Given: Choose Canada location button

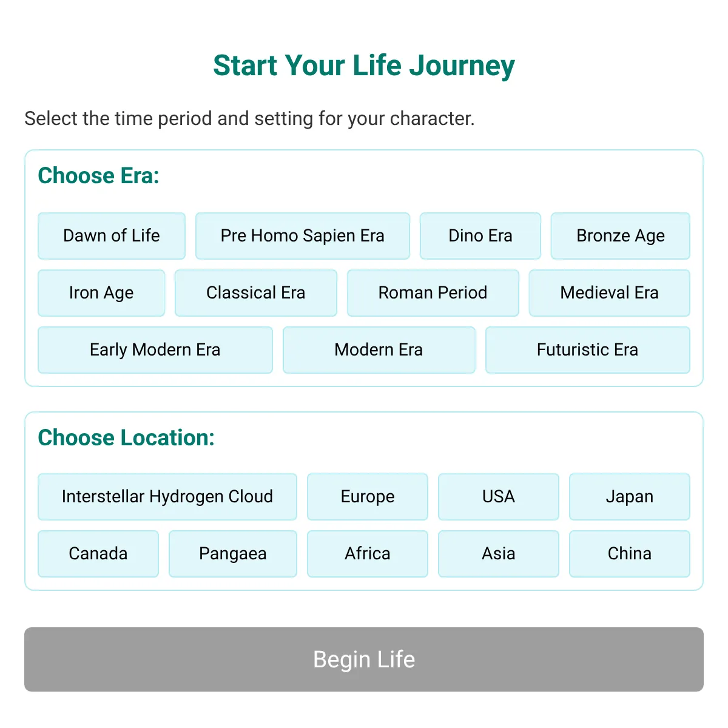Looking at the screenshot, I should click(98, 554).
